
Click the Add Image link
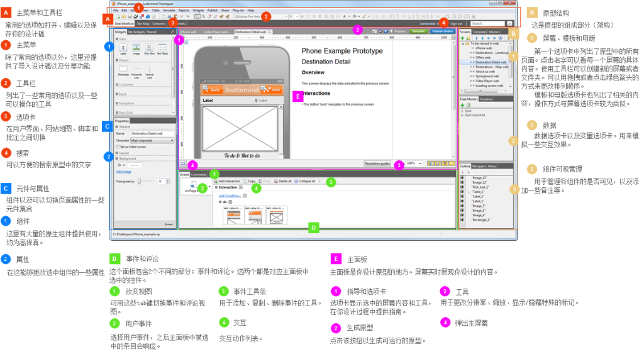point(124,171)
